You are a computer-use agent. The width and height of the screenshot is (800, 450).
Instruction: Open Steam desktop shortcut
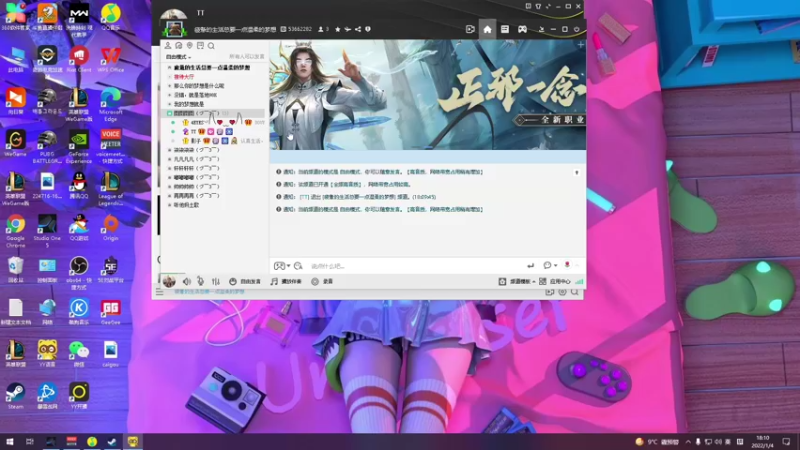15,396
